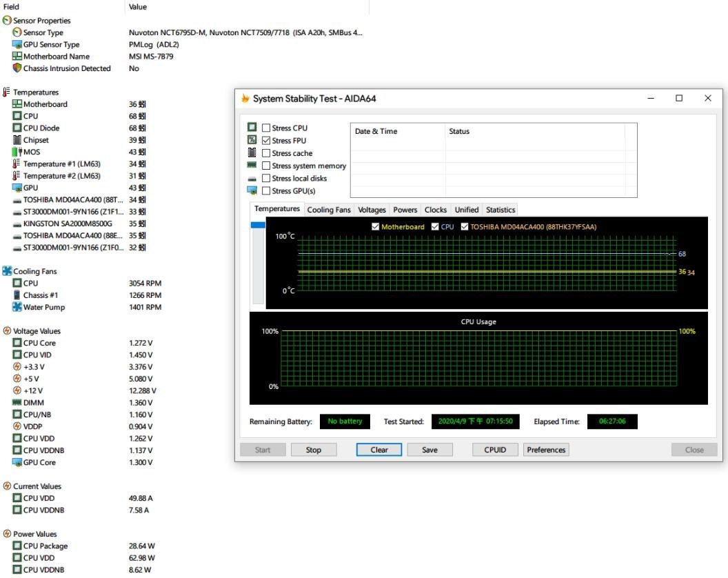Click the blue graph selector bar
The width and height of the screenshot is (728, 578).
258,225
